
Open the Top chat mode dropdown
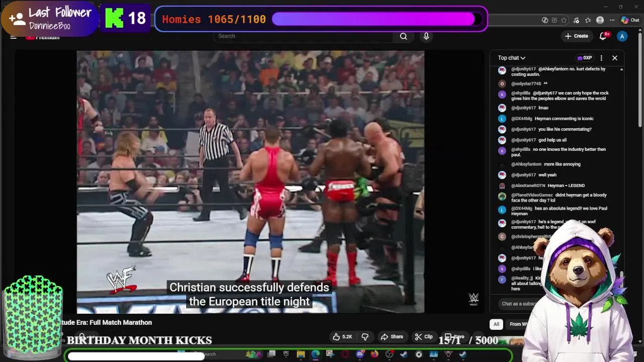click(512, 58)
